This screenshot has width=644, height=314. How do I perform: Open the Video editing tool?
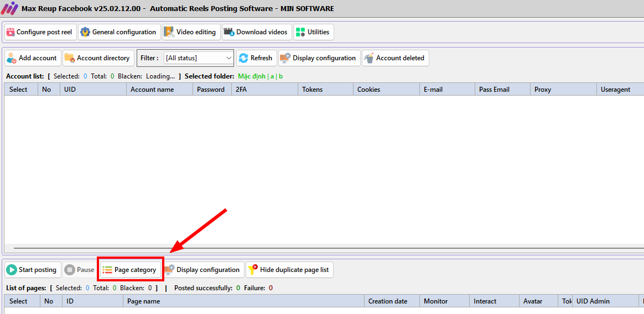pos(191,32)
